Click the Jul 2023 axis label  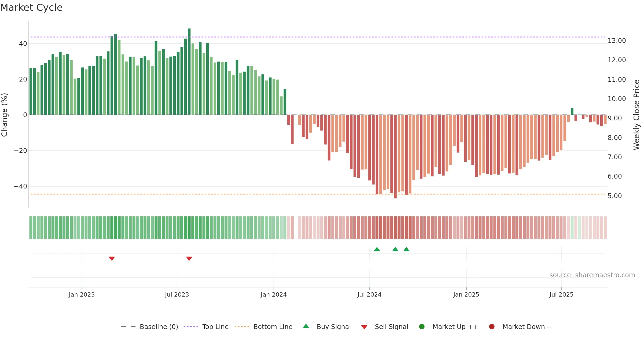(177, 294)
